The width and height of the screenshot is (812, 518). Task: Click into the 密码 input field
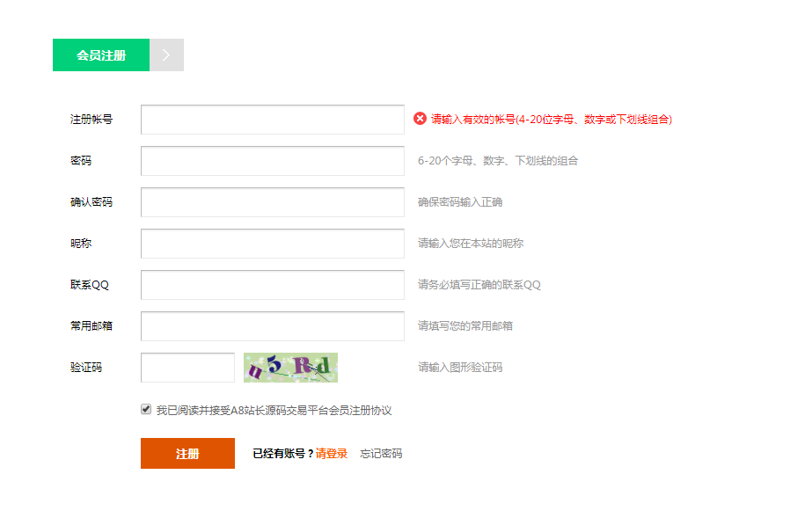273,161
